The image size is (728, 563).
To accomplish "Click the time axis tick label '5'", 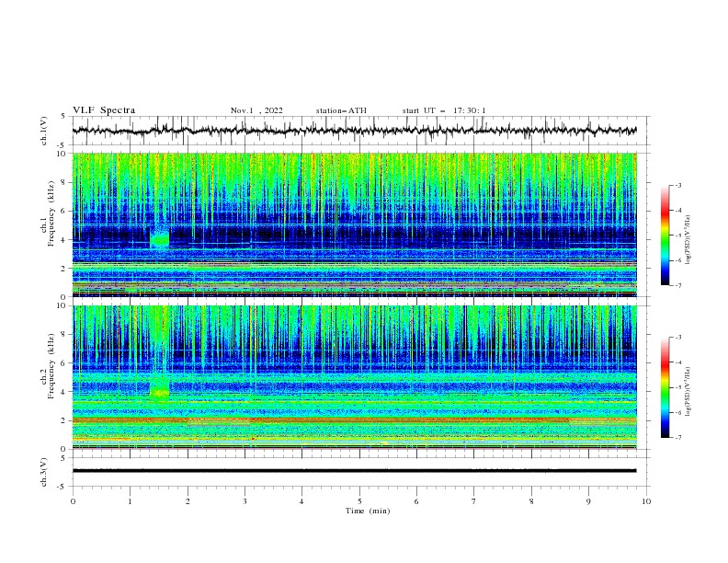I will pos(359,501).
